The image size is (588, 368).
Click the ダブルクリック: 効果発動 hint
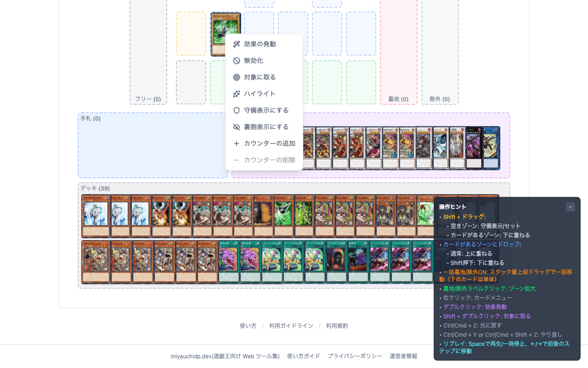coord(475,307)
